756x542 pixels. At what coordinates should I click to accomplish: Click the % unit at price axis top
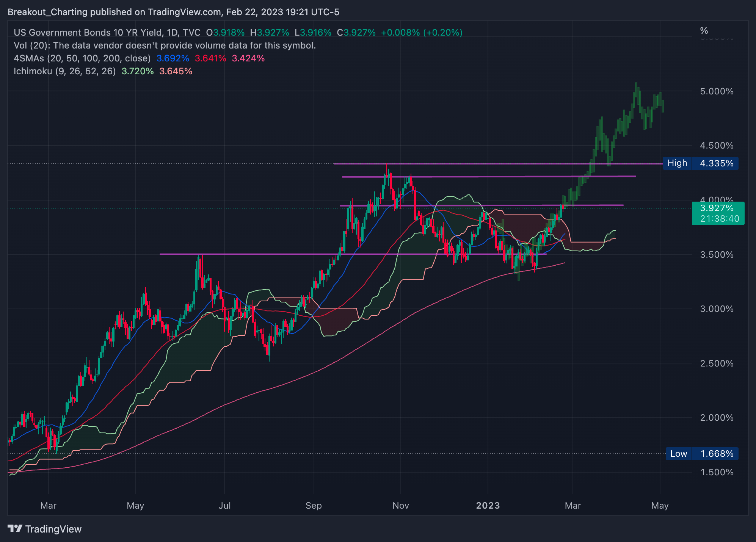(x=704, y=31)
